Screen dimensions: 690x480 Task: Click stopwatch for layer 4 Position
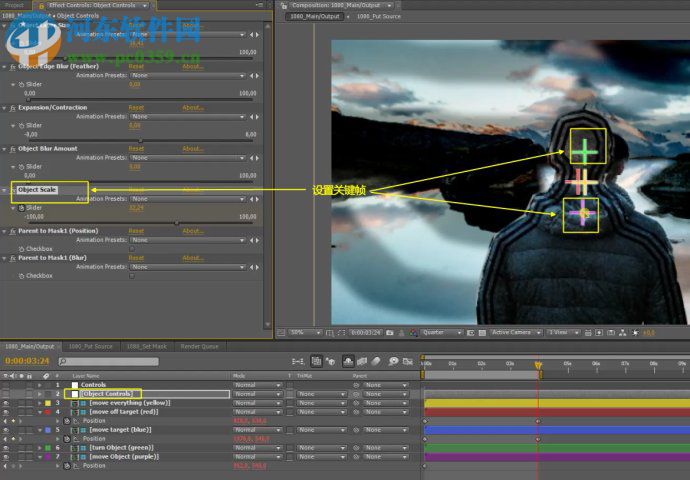click(x=66, y=421)
